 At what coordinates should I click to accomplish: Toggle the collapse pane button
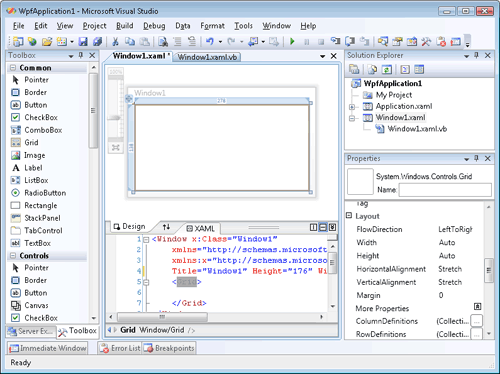coord(333,227)
